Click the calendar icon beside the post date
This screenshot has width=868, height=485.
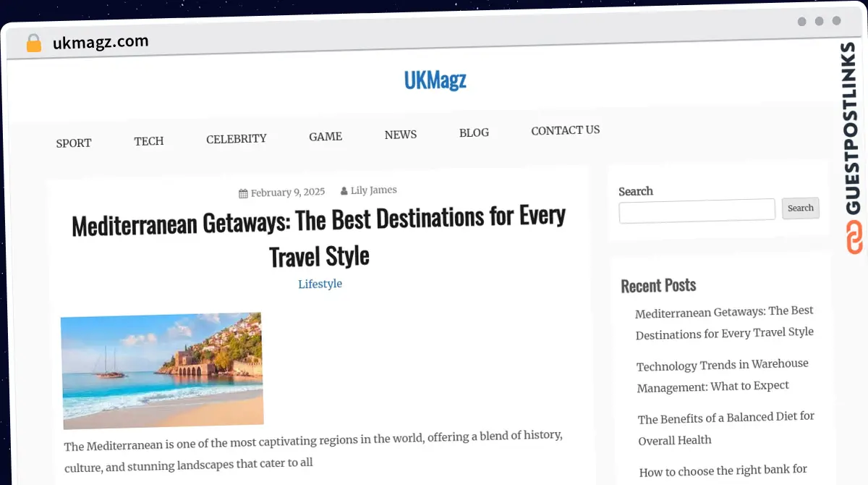(x=242, y=193)
